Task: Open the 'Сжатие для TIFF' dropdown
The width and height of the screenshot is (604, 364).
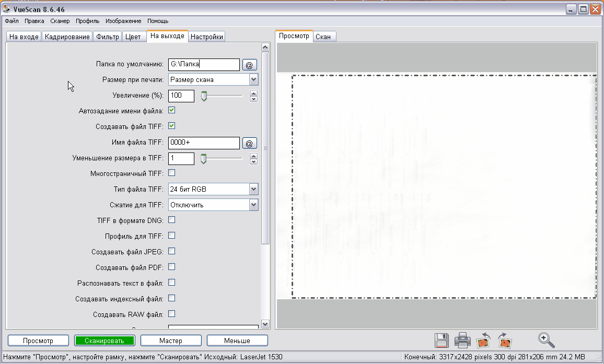Action: tap(253, 205)
